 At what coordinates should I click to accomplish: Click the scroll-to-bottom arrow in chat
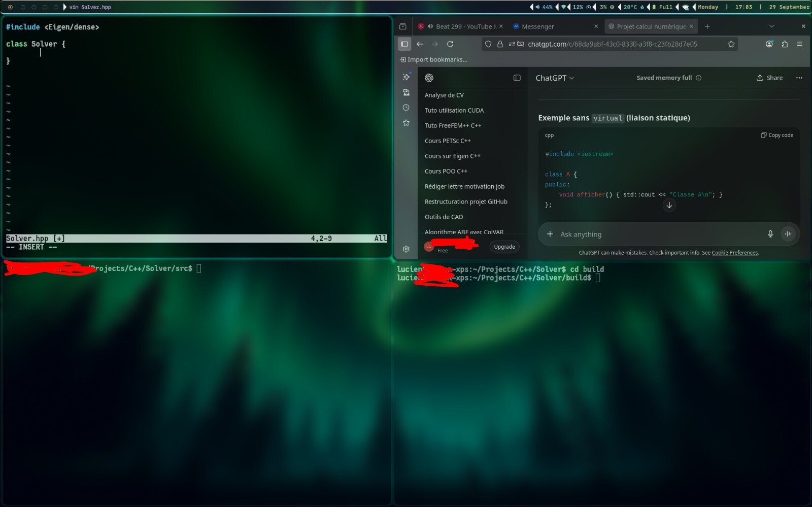click(x=669, y=206)
